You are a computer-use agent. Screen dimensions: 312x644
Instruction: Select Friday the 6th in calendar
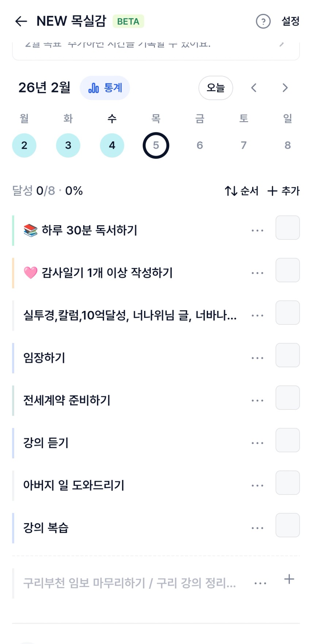click(200, 145)
